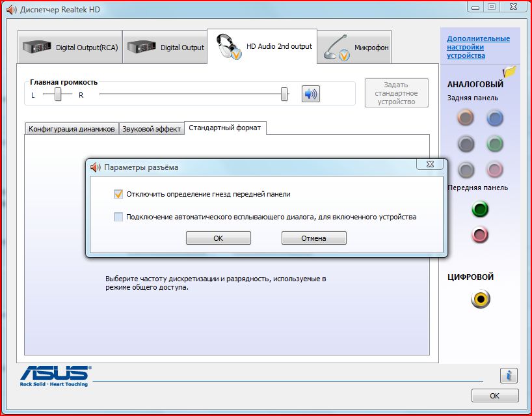
Task: Click the microphone icon on Микрофон tab
Action: click(x=337, y=48)
